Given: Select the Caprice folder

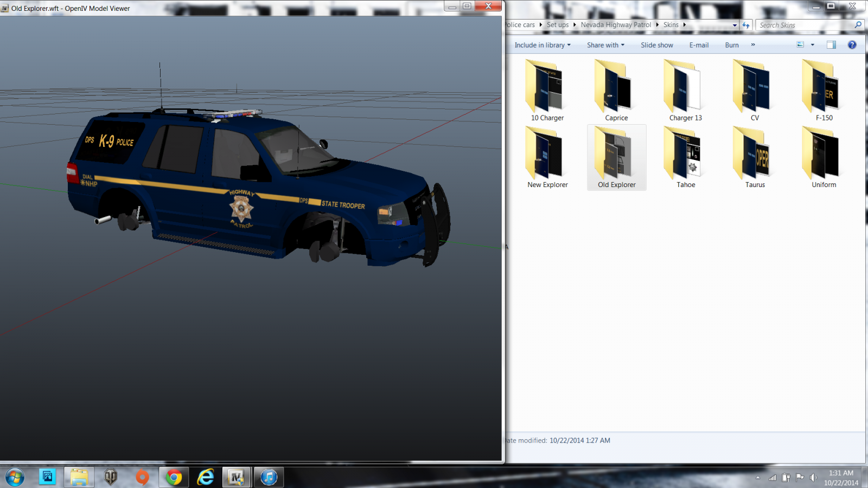Looking at the screenshot, I should [616, 91].
